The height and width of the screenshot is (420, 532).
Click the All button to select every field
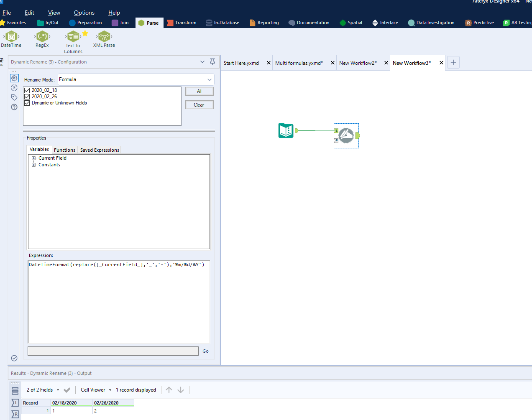pyautogui.click(x=199, y=91)
